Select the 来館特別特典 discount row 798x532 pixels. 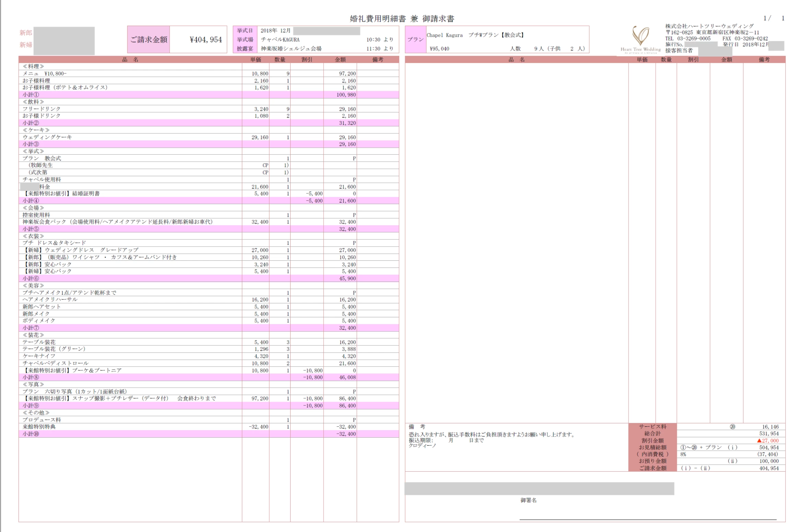tap(39, 427)
